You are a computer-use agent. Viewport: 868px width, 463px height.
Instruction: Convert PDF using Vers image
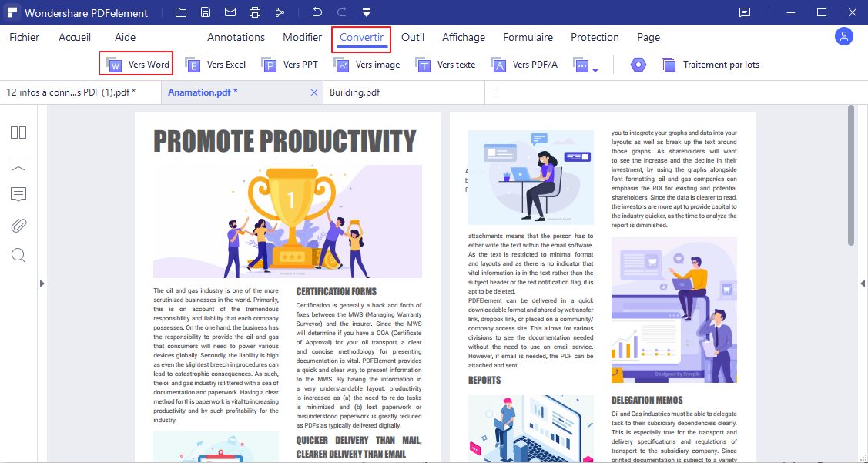coord(367,65)
